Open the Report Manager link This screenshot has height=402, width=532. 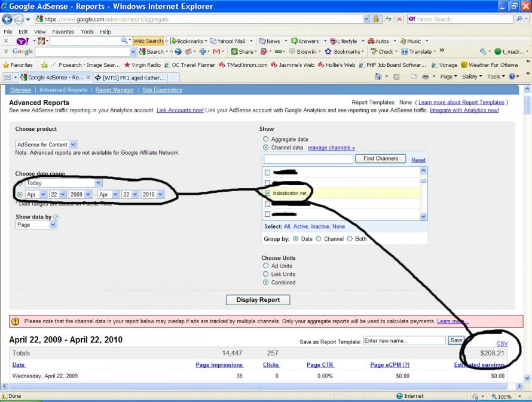115,90
